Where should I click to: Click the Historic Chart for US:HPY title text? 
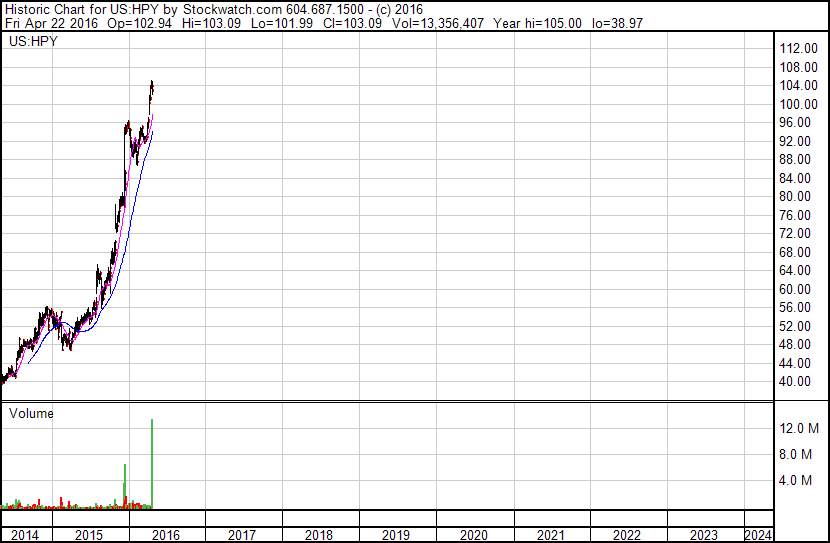coord(82,10)
